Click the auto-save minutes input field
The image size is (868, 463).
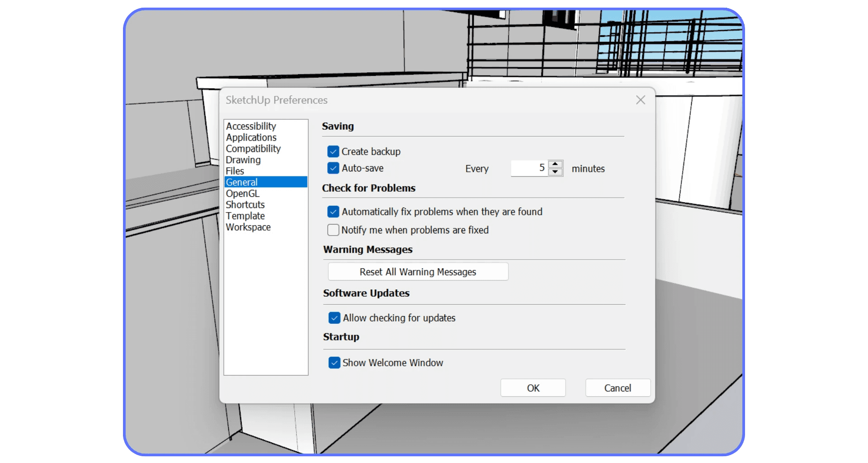click(x=529, y=168)
